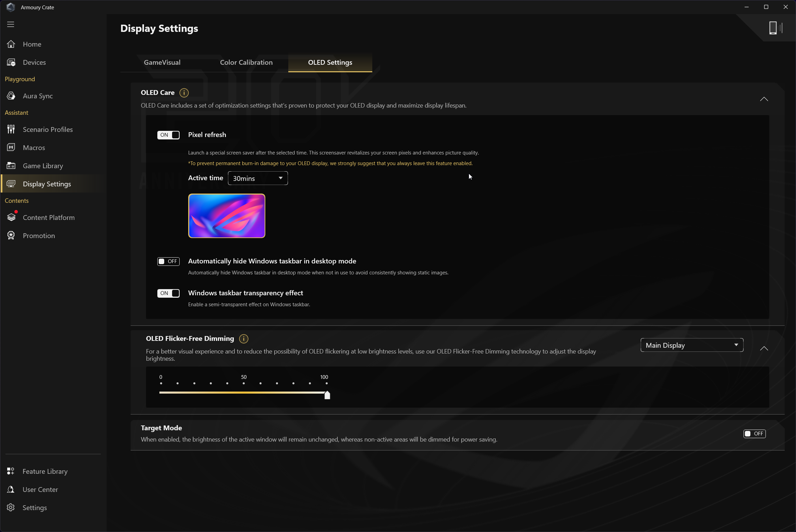Turn on the Target Mode toggle

tap(755, 434)
